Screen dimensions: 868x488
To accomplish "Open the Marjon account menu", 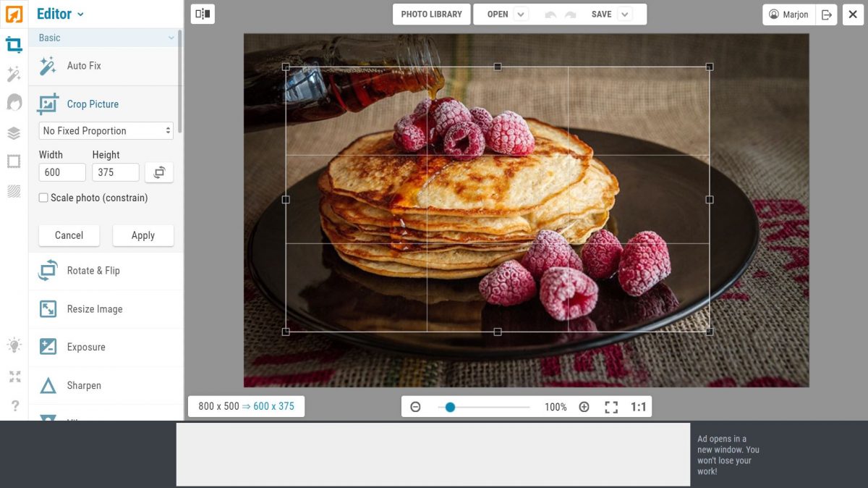I will (788, 14).
